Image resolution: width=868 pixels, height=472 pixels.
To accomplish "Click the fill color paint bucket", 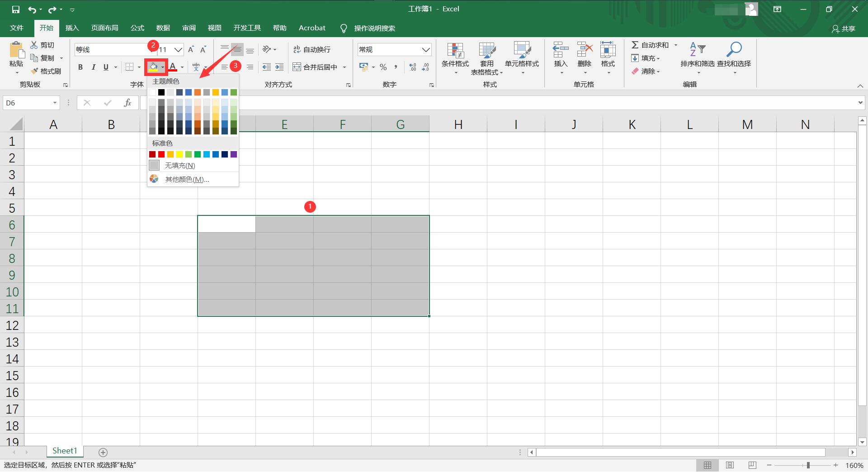I will 154,67.
